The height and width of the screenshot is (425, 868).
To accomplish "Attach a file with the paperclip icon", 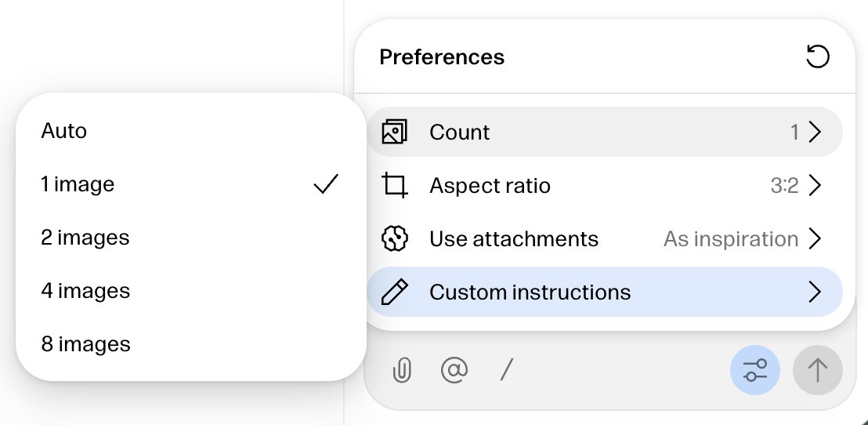I will (403, 369).
